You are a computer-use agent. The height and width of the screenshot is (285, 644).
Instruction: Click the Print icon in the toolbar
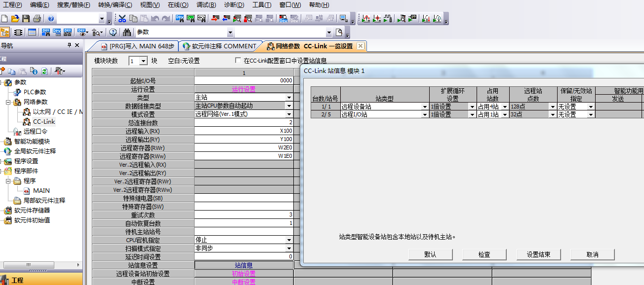(37, 19)
